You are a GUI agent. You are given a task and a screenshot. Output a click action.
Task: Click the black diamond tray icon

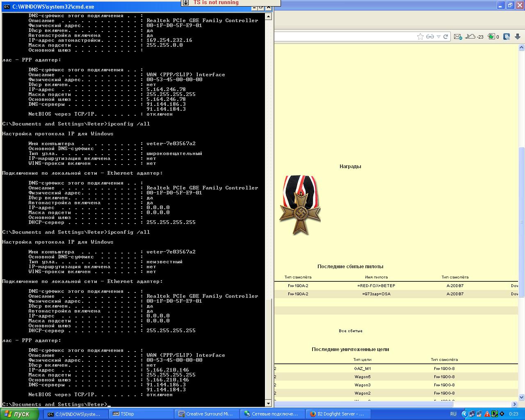coord(502,414)
